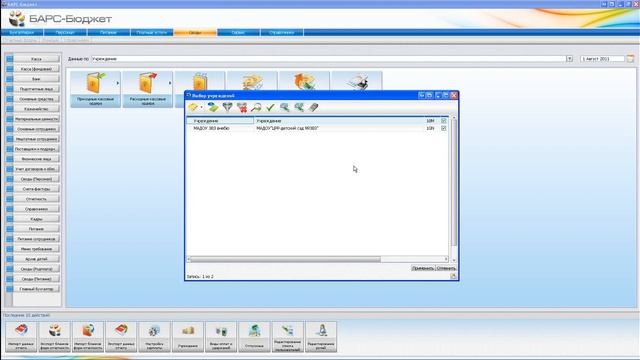
Task: Click the first magnifier search icon in the dialog
Action: coord(284,107)
